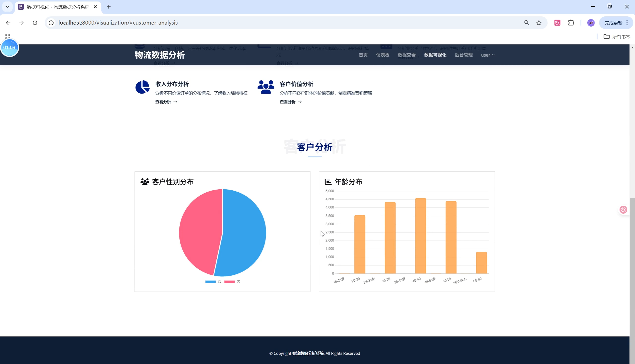Open a new browser tab

click(109, 7)
